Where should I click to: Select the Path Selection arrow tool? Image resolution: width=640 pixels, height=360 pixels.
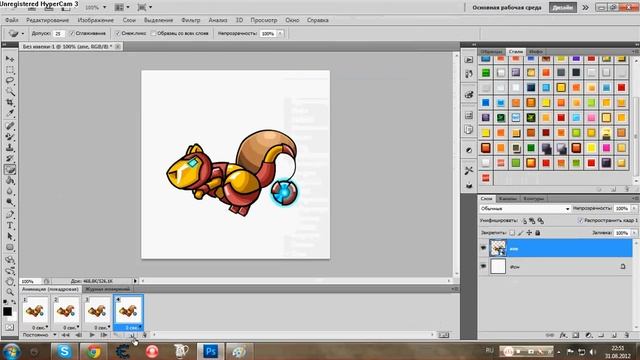point(10,237)
